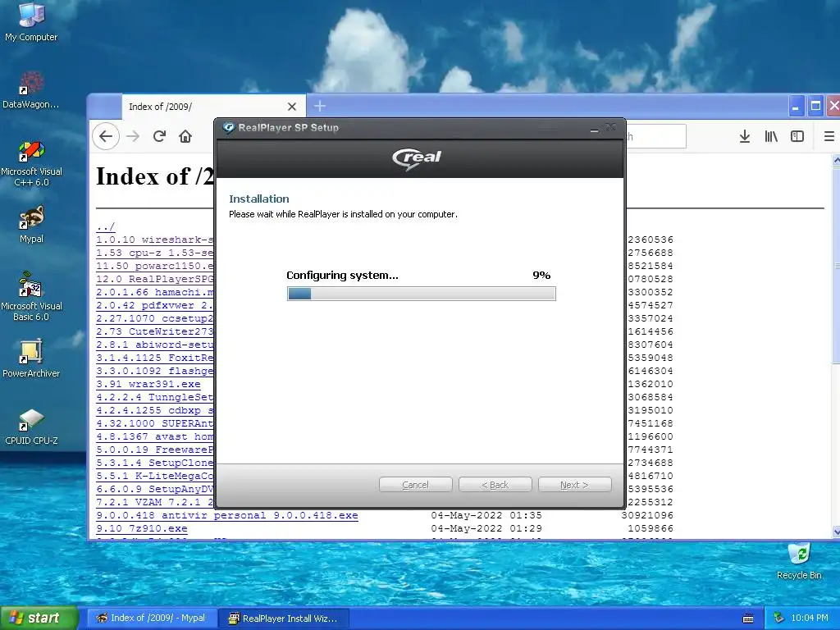Download 9.0.0.418 antivir personal exe
This screenshot has height=630, width=840.
click(x=227, y=515)
